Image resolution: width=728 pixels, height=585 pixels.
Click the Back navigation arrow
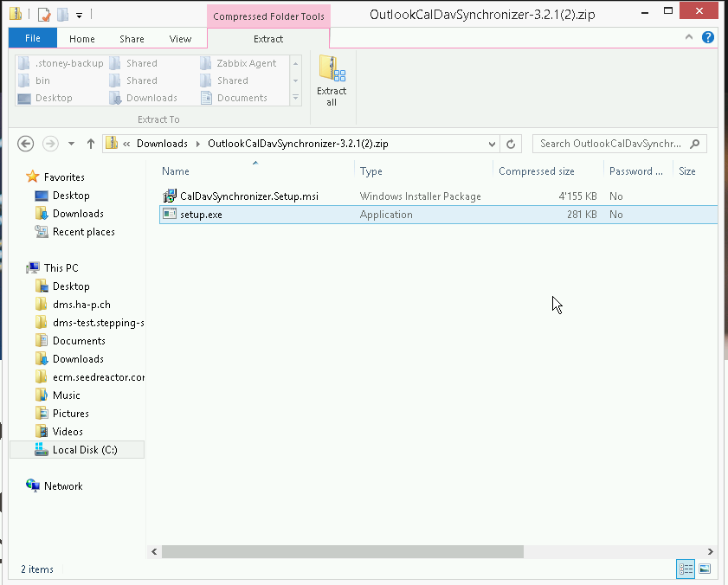26,145
